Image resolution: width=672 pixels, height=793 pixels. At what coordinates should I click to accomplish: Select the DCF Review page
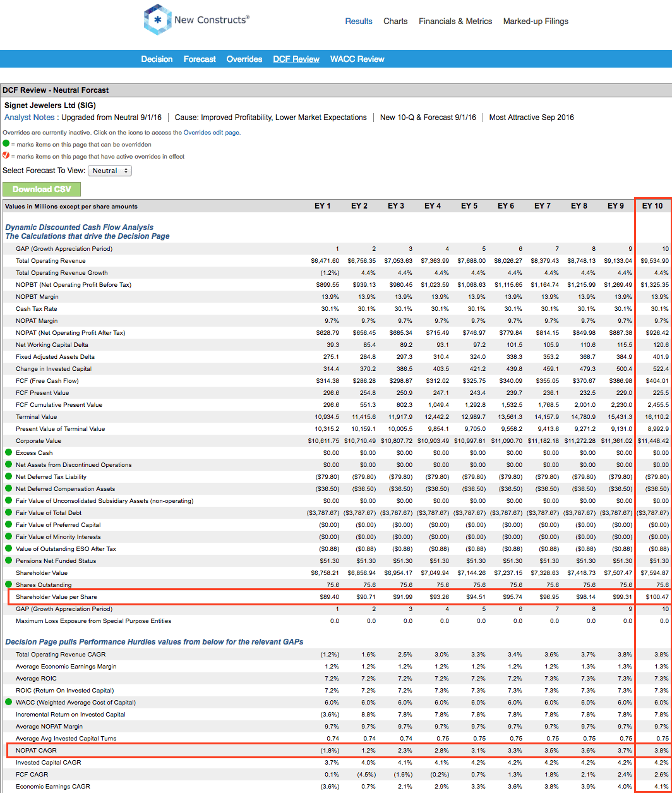[x=296, y=59]
